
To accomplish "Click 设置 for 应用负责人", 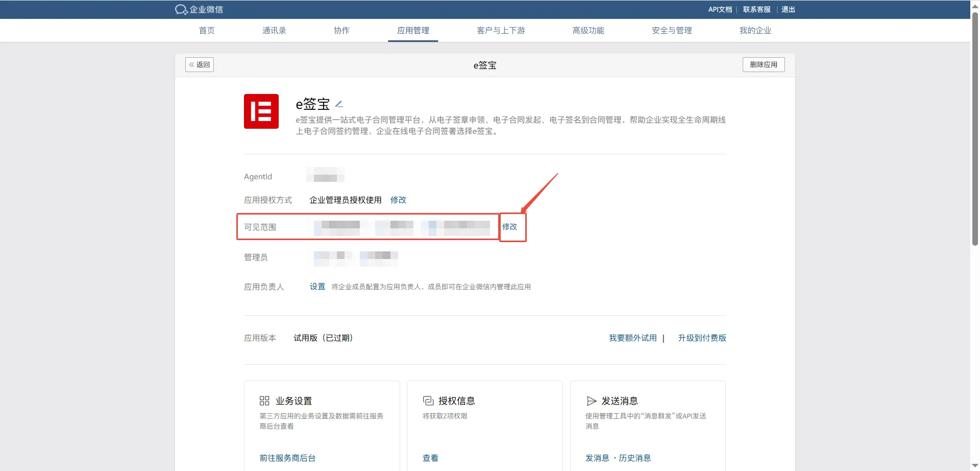I will point(317,287).
